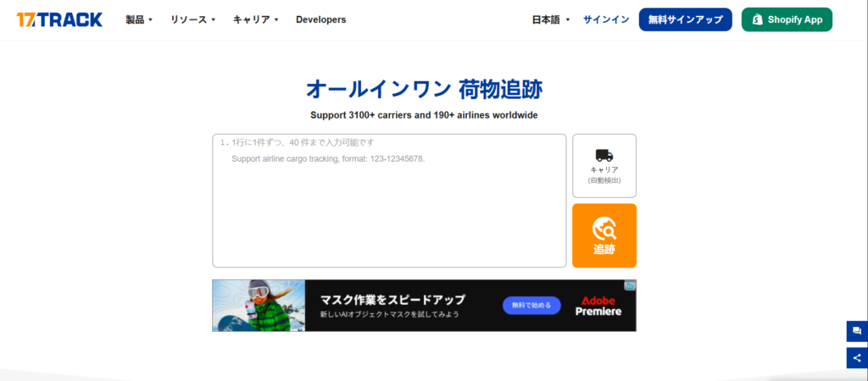
Task: Click the ad info icon on banner corner
Action: click(x=631, y=285)
